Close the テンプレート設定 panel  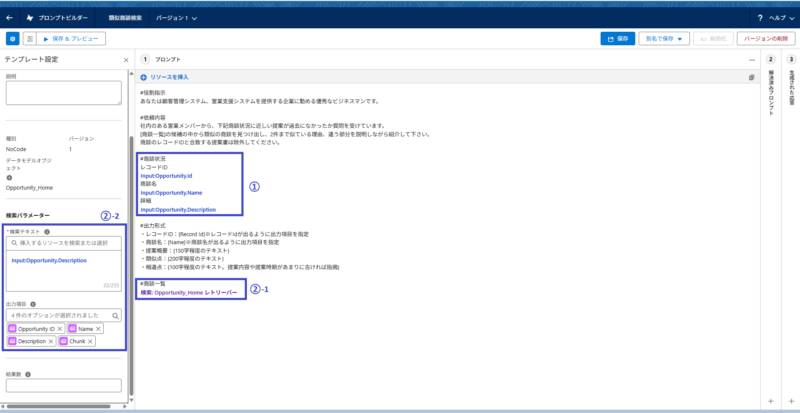pos(125,60)
